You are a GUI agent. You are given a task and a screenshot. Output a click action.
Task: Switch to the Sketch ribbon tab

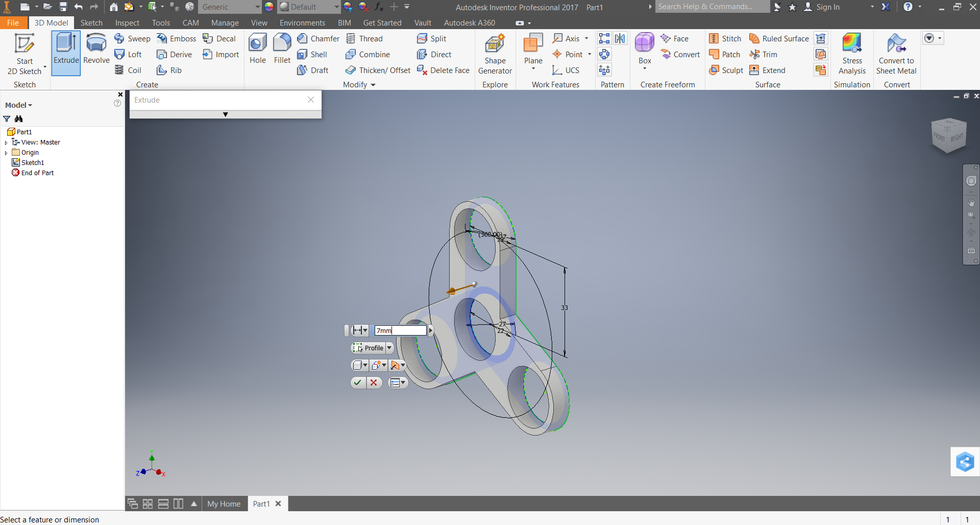click(91, 22)
